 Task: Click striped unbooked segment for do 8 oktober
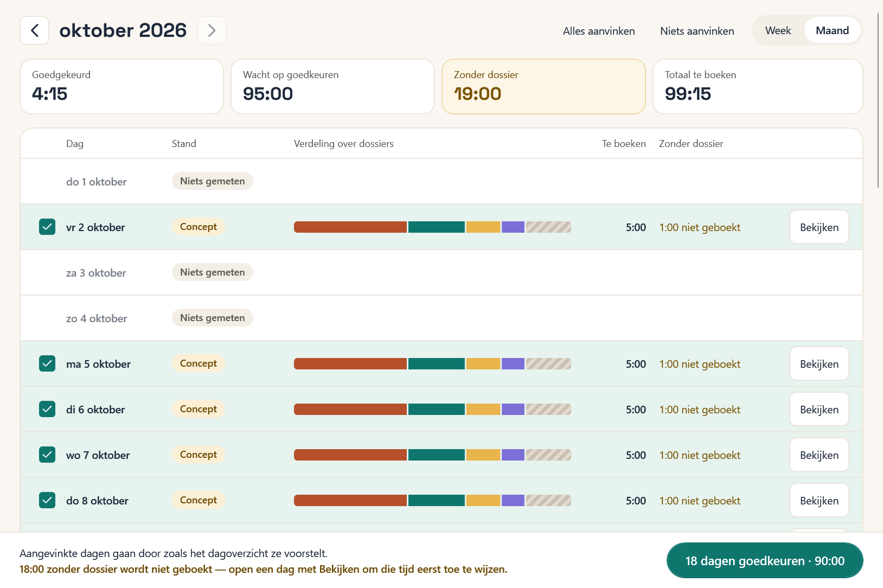tap(548, 500)
